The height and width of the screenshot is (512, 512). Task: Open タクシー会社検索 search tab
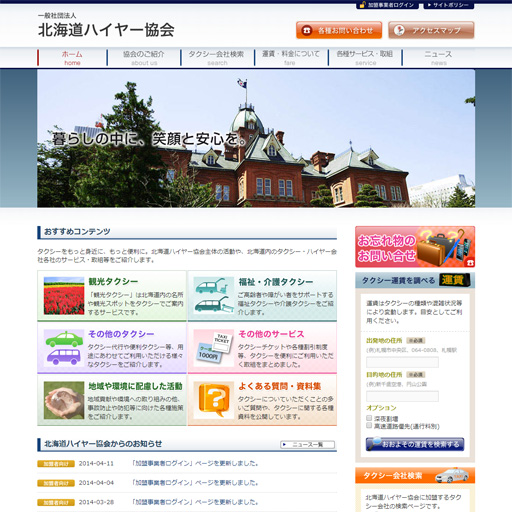click(x=217, y=58)
